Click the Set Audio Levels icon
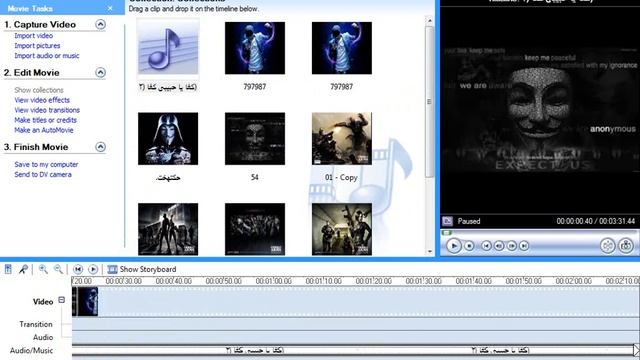The height and width of the screenshot is (360, 640). [x=8, y=269]
